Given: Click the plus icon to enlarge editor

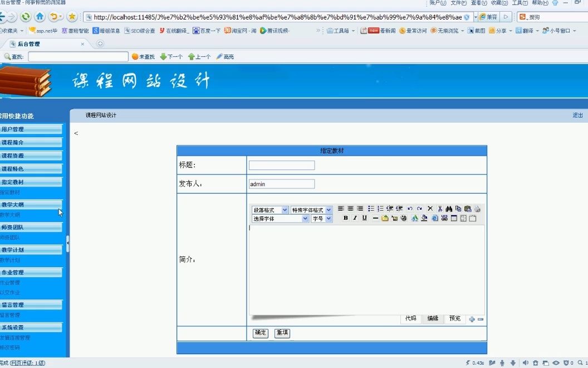Looking at the screenshot, I should (x=472, y=319).
